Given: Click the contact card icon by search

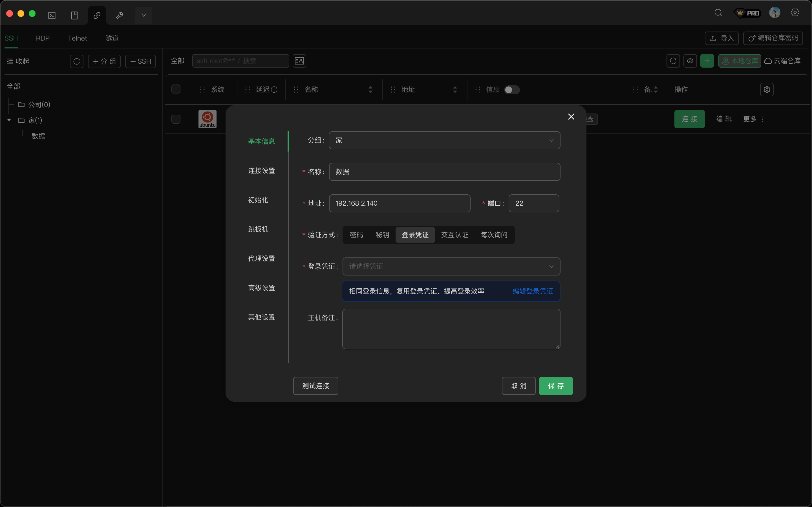Looking at the screenshot, I should click(299, 61).
